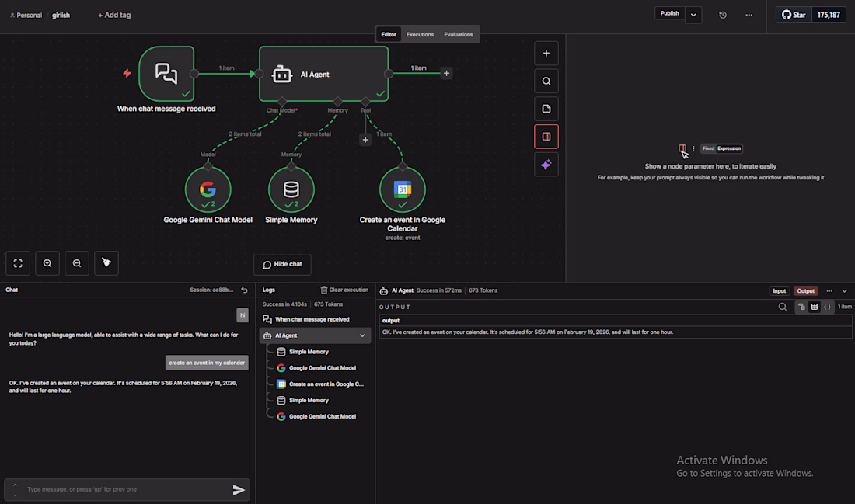Open the Evaluations tab
Image resolution: width=855 pixels, height=504 pixels.
pyautogui.click(x=459, y=34)
